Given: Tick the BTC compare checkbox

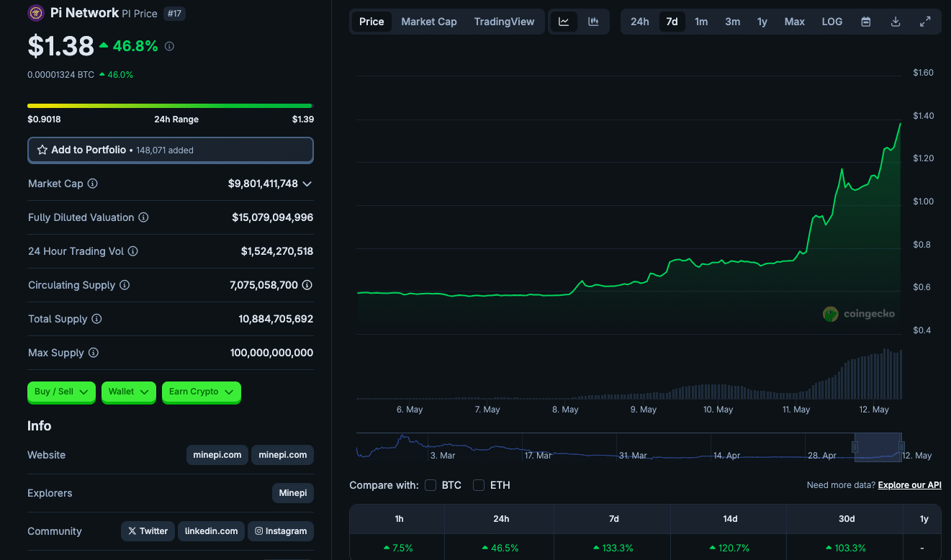Looking at the screenshot, I should click(x=431, y=485).
